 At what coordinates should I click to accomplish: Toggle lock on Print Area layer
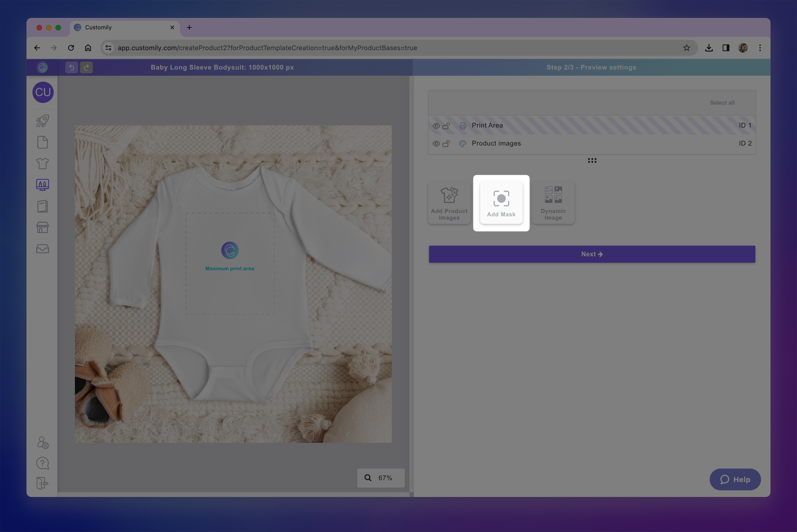coord(446,126)
